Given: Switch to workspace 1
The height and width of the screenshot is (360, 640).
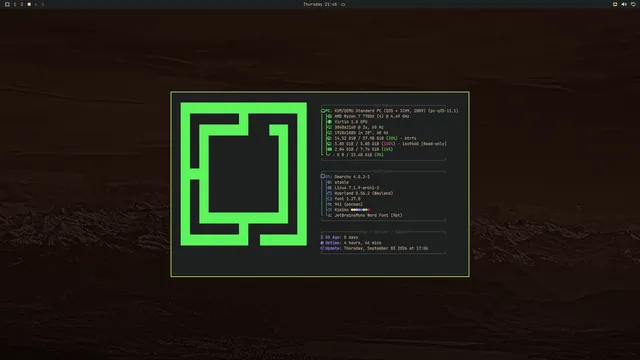Looking at the screenshot, I should [x=15, y=4].
